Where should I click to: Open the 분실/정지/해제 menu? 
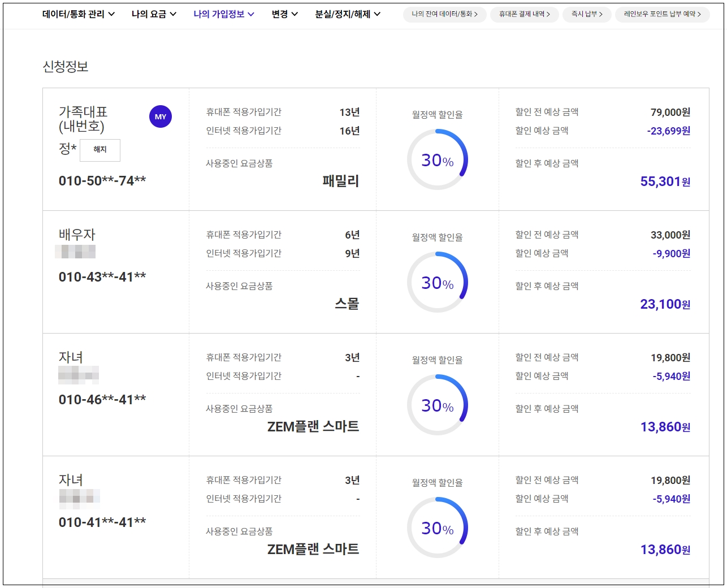point(348,14)
